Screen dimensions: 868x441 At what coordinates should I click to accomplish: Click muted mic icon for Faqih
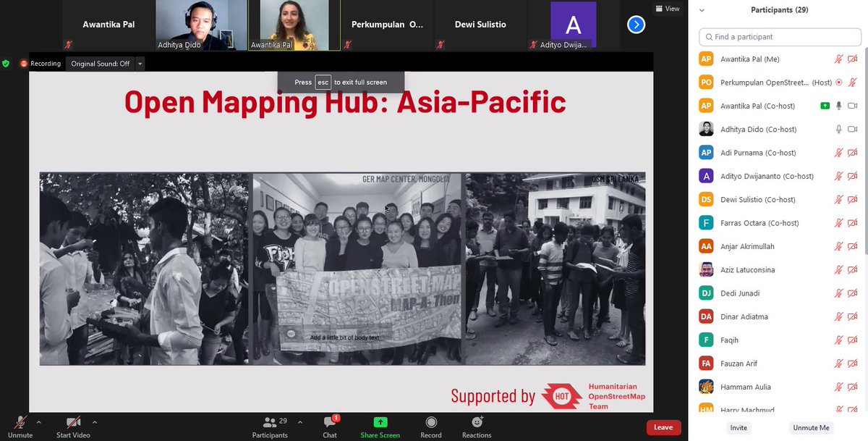click(x=839, y=340)
